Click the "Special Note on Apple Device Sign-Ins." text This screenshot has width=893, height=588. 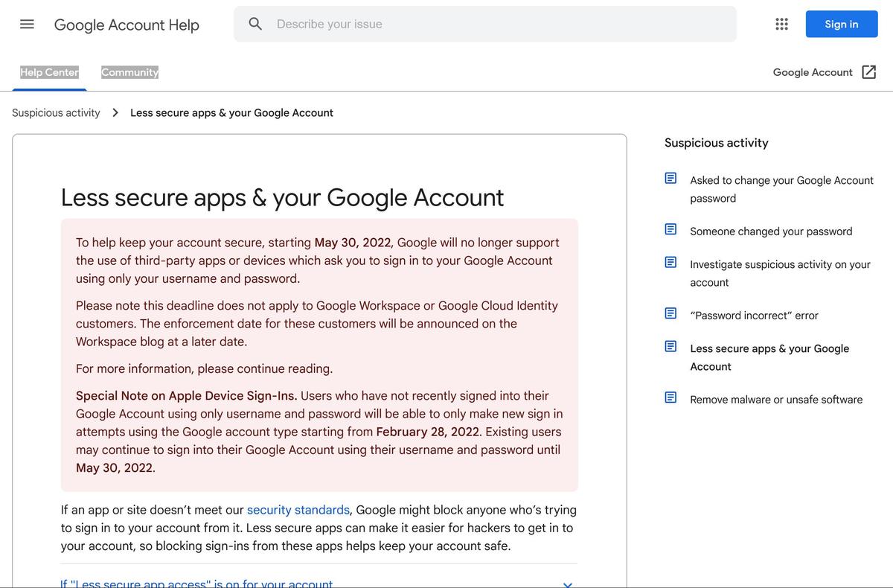[186, 395]
